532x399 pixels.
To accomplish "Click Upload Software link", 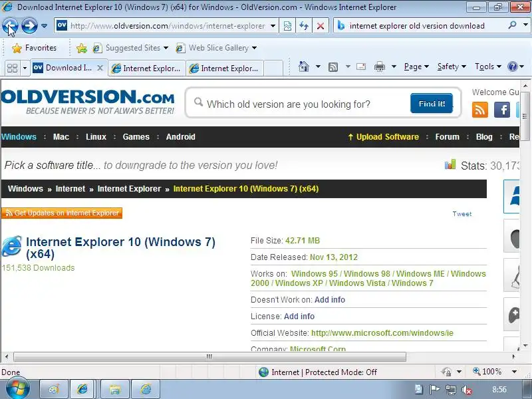I will [384, 137].
